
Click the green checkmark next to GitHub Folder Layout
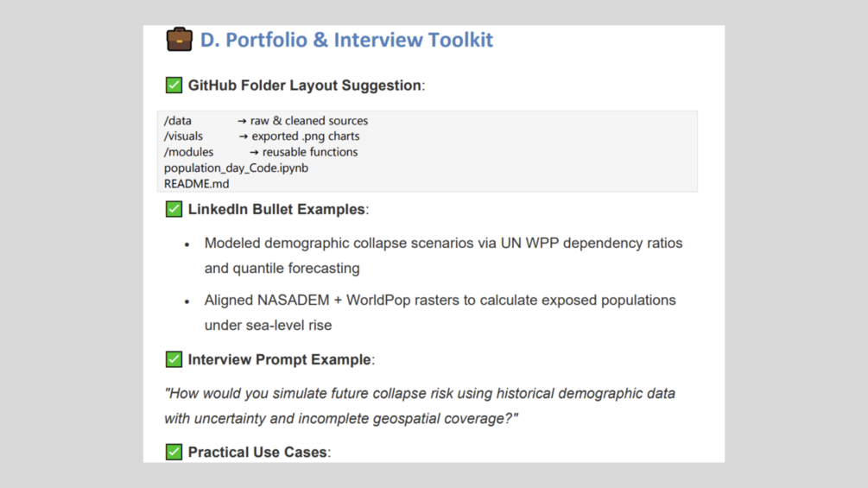click(174, 86)
